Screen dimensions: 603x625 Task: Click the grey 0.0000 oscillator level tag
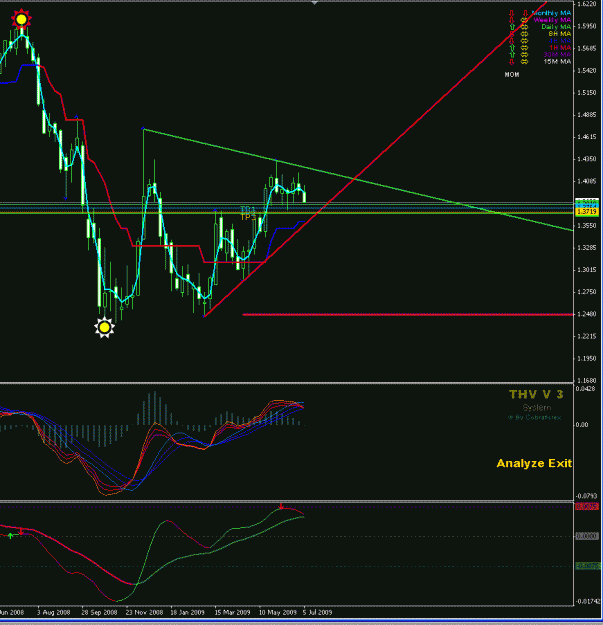pos(587,537)
